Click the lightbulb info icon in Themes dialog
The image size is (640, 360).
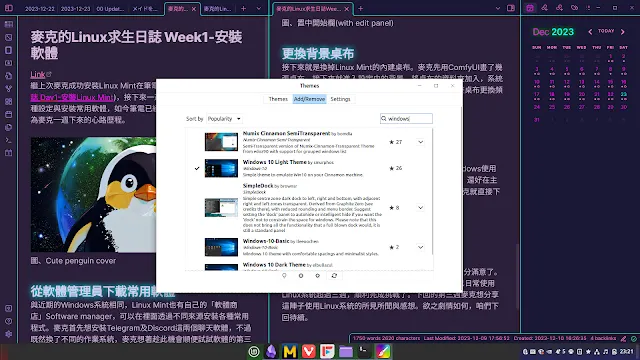click(284, 276)
